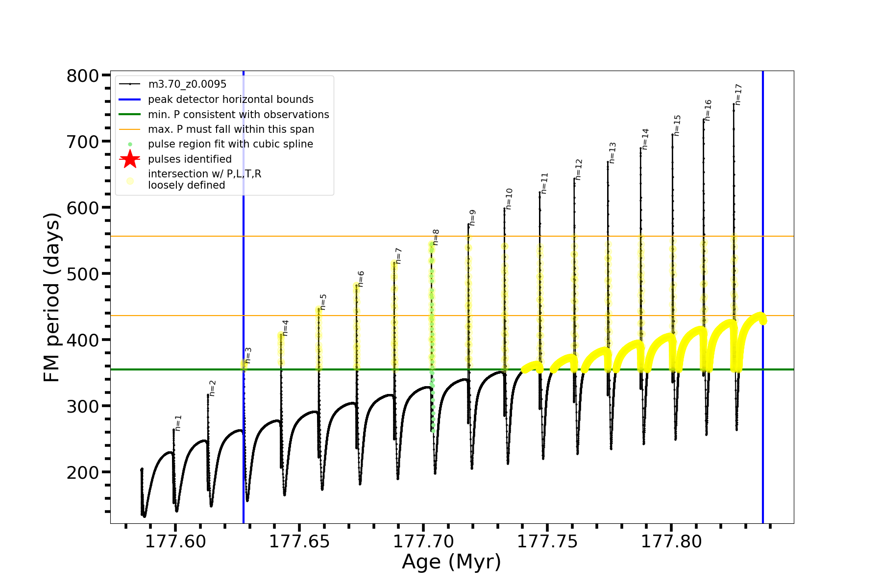Click the blue line swatch in the legend
882x588 pixels.
pyautogui.click(x=130, y=99)
